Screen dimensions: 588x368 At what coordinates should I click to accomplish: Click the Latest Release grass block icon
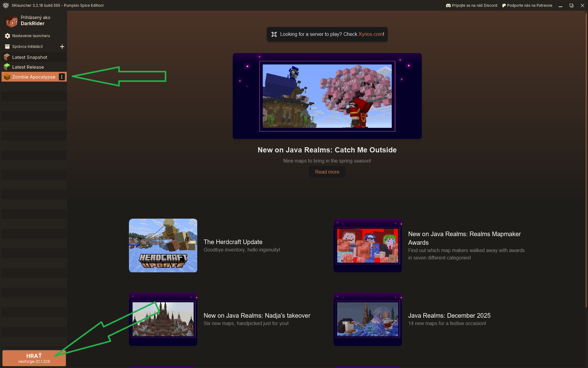(7, 67)
